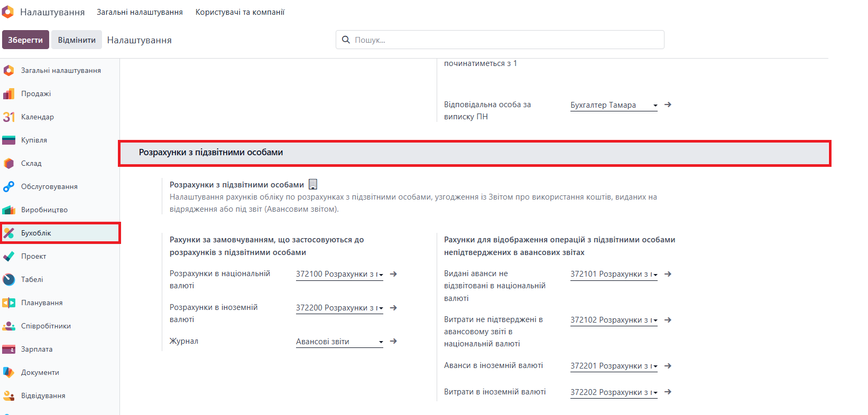Expand the Бухгалтер Тамара responsible person dropdown
The image size is (868, 415).
(655, 106)
